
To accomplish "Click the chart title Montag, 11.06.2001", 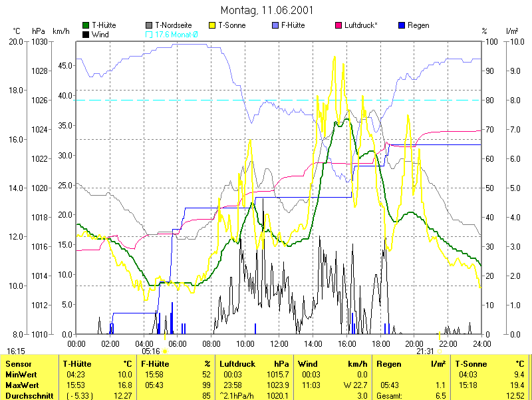I will tap(267, 11).
